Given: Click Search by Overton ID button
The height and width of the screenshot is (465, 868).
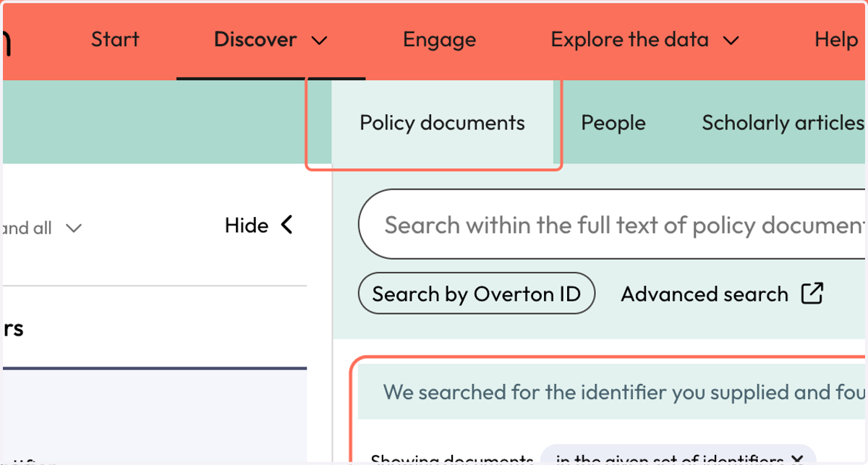Looking at the screenshot, I should (477, 294).
